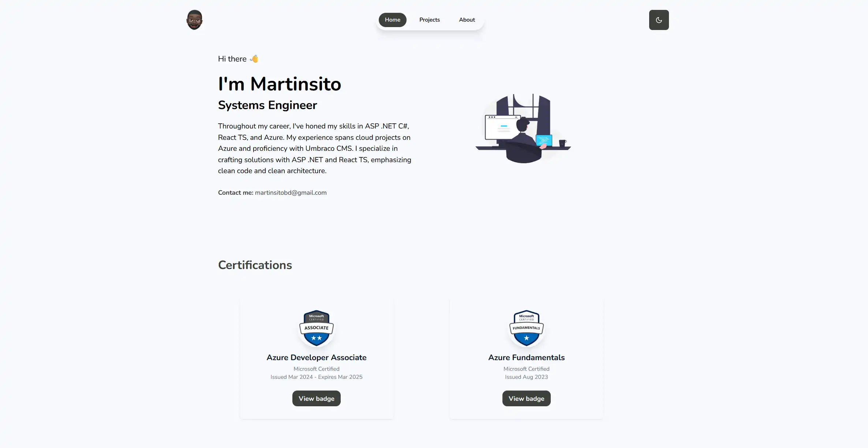
Task: Click the developer-at-desk illustration
Action: point(523,128)
